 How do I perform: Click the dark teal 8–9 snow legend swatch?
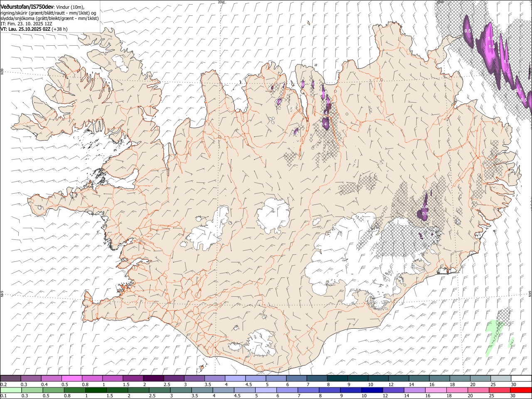[337, 379]
